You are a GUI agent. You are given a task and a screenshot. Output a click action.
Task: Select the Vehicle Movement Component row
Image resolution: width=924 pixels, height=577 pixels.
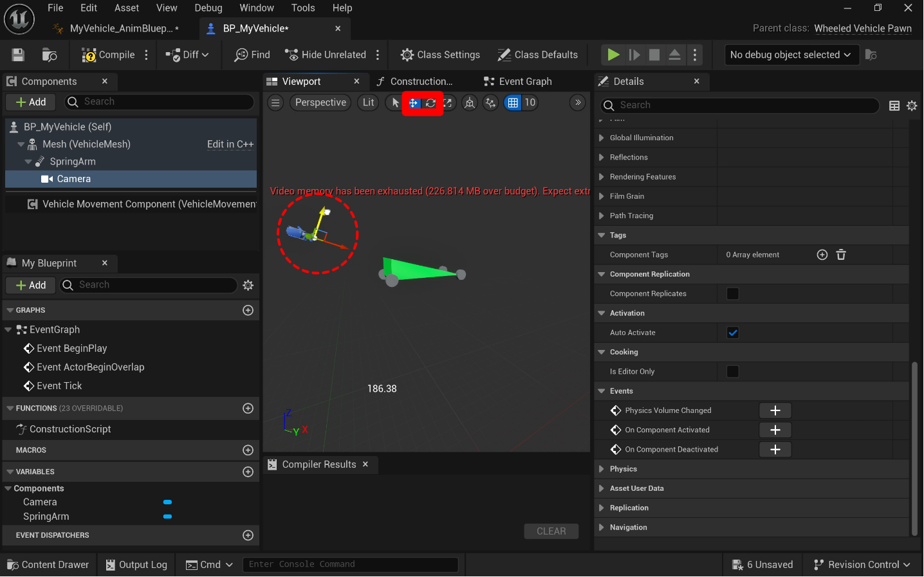(131, 204)
